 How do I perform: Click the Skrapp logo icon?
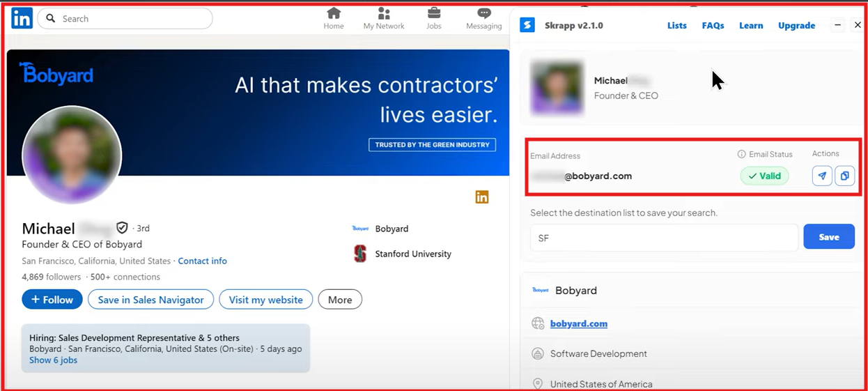[x=527, y=25]
